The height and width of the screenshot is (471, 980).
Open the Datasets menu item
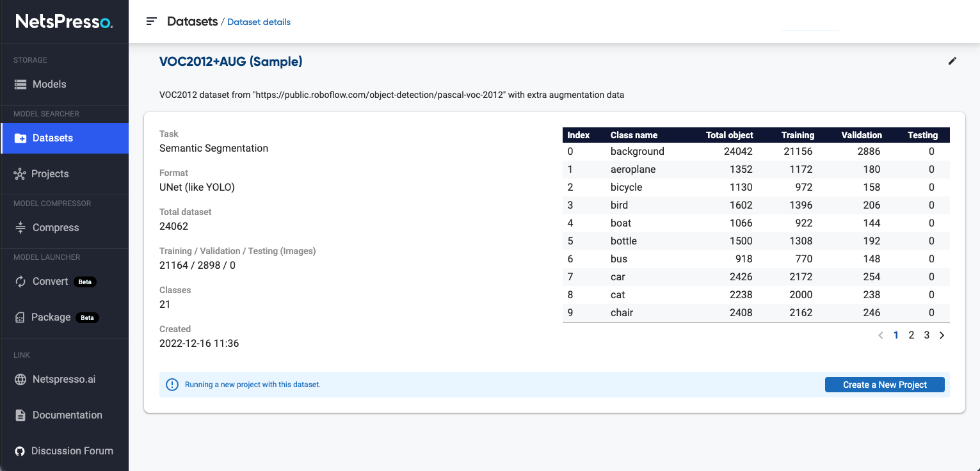[65, 138]
